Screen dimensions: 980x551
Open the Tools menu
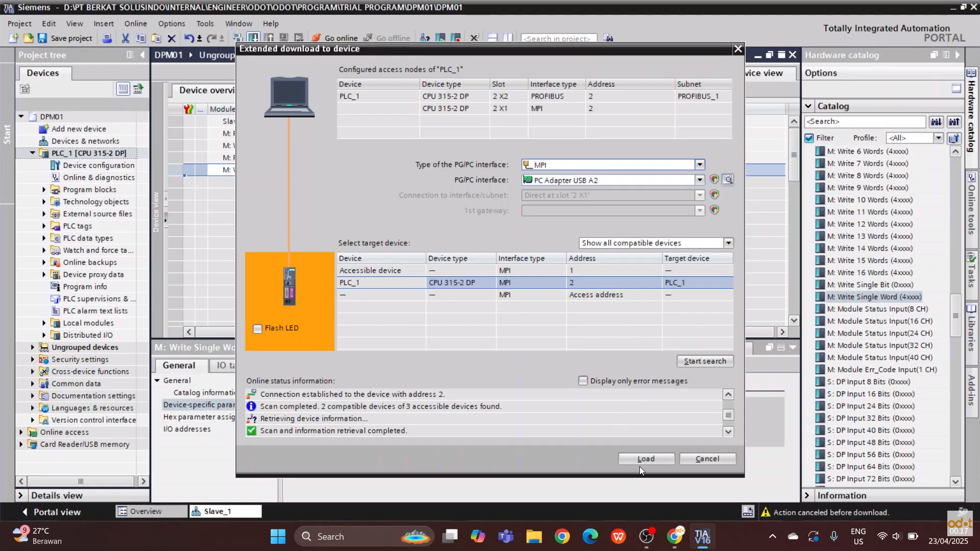(205, 23)
